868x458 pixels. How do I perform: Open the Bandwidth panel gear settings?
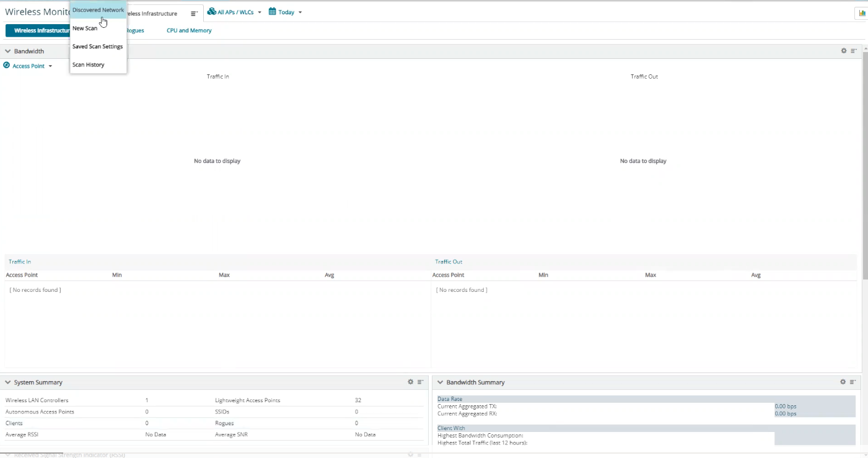pos(844,51)
